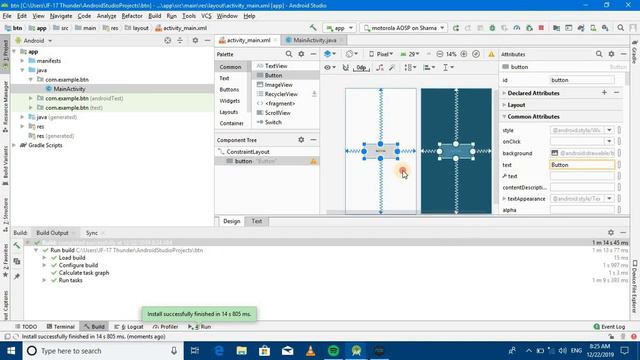Click the red Stop button in toolbar
Viewport: 640px width, 360px height.
tap(541, 28)
